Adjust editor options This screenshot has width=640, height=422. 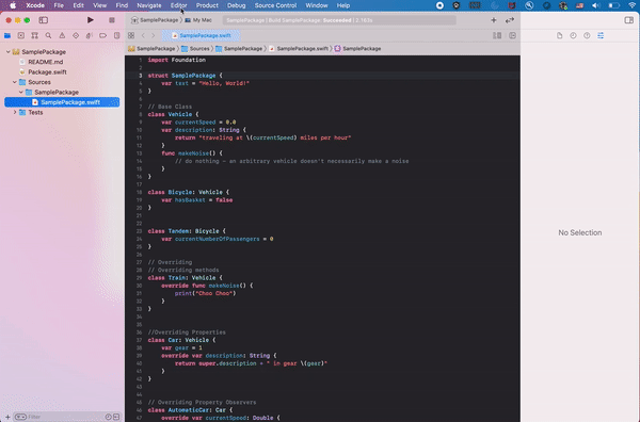pos(497,36)
